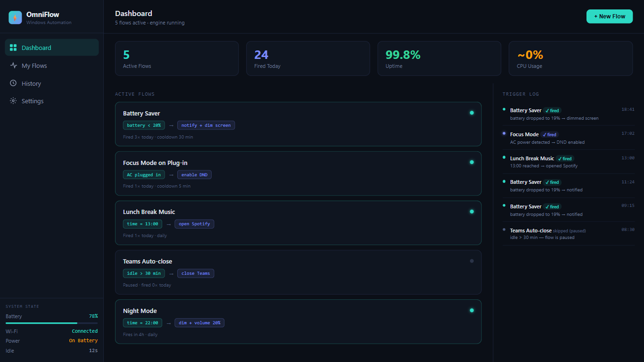Select the 18:41 Battery Saver log entry
The image size is (644, 362).
click(569, 114)
